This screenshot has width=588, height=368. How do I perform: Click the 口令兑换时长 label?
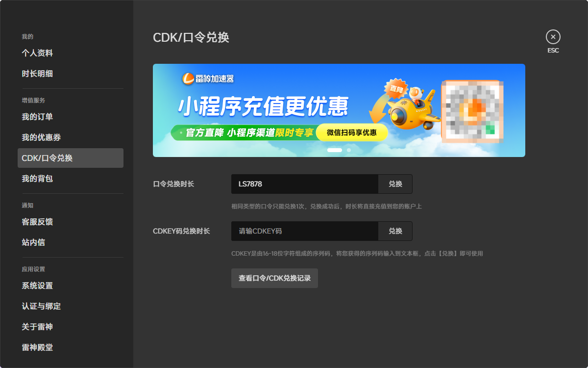pyautogui.click(x=173, y=184)
